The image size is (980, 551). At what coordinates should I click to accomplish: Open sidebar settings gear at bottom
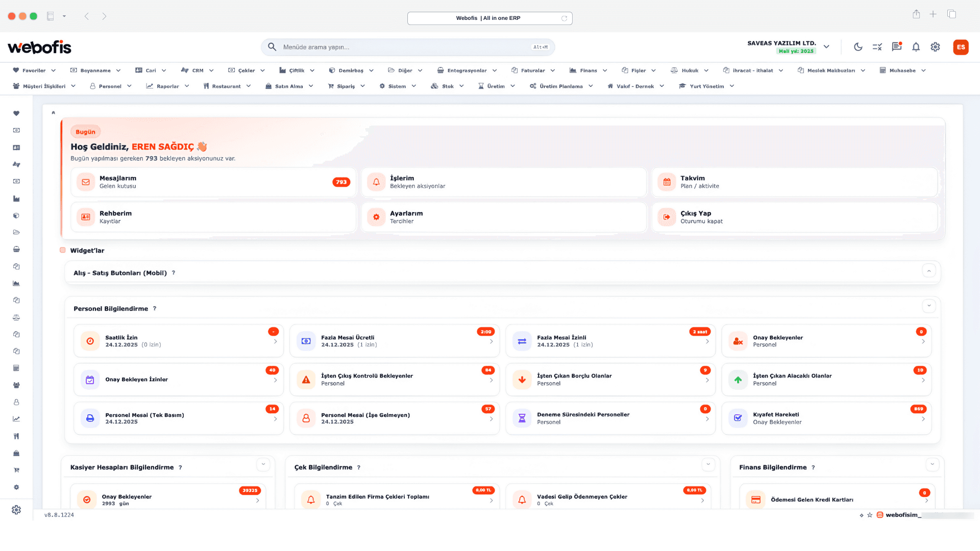pyautogui.click(x=16, y=510)
